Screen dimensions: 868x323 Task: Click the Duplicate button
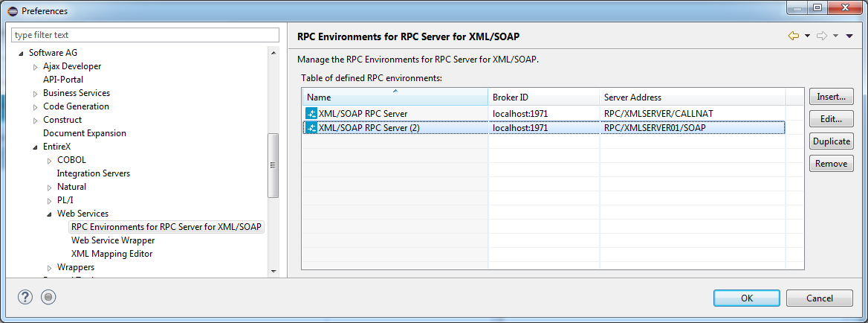(831, 141)
